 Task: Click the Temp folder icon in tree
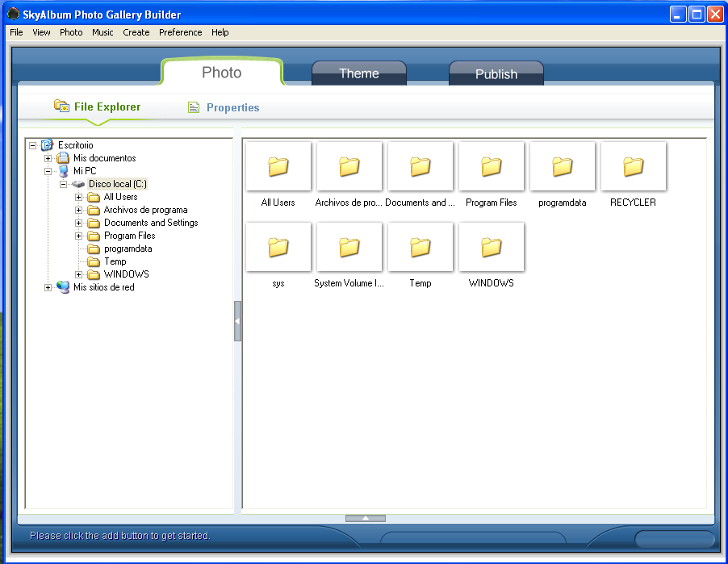tap(94, 261)
